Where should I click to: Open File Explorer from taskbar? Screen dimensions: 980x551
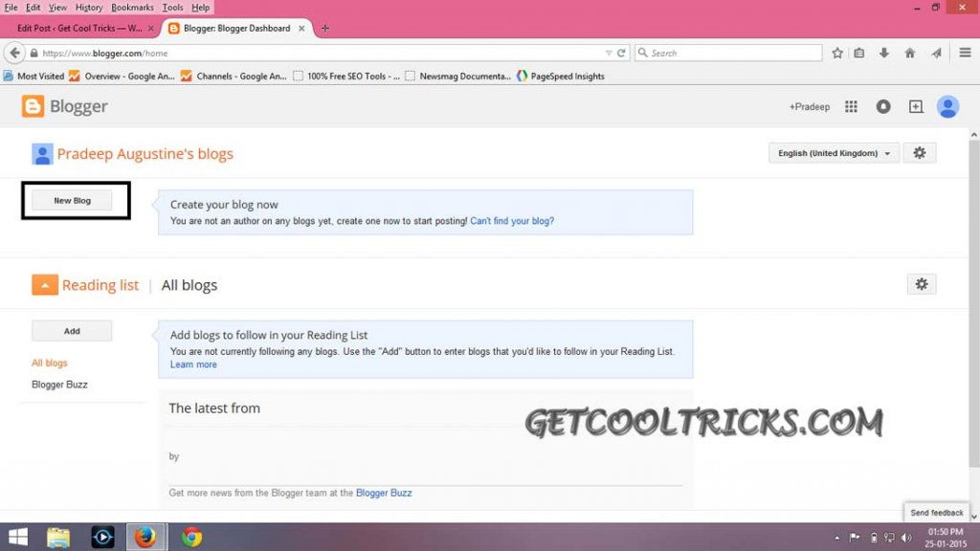click(58, 537)
